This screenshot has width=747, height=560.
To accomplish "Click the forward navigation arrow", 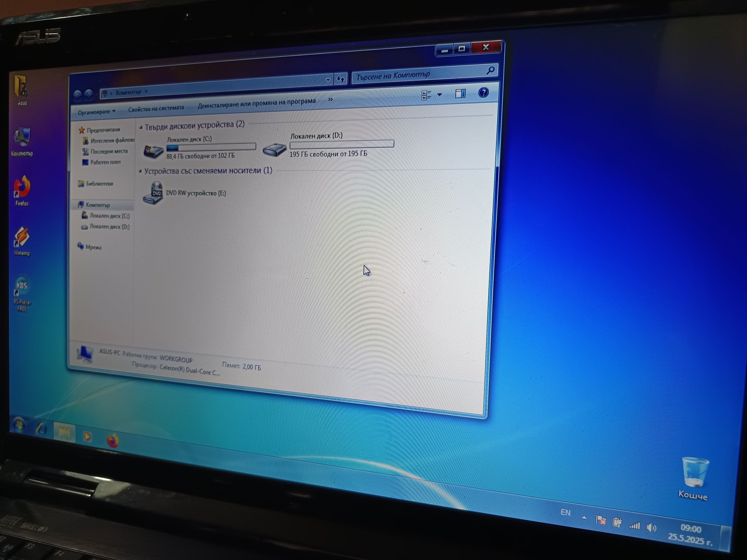I will tap(89, 94).
